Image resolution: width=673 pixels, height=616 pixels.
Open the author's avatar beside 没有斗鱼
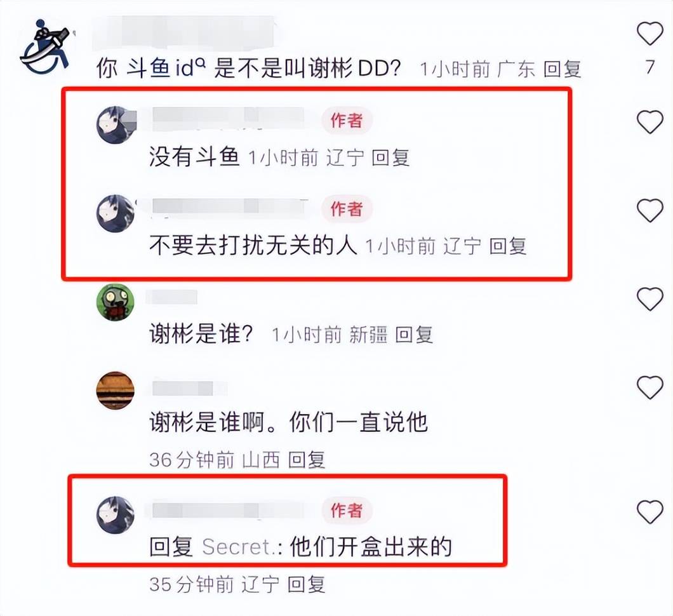[x=115, y=125]
